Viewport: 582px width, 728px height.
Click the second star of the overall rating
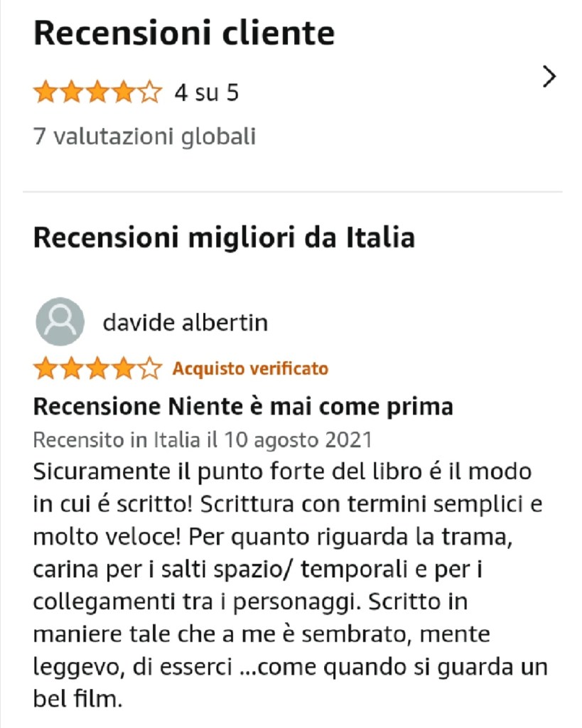(x=72, y=92)
